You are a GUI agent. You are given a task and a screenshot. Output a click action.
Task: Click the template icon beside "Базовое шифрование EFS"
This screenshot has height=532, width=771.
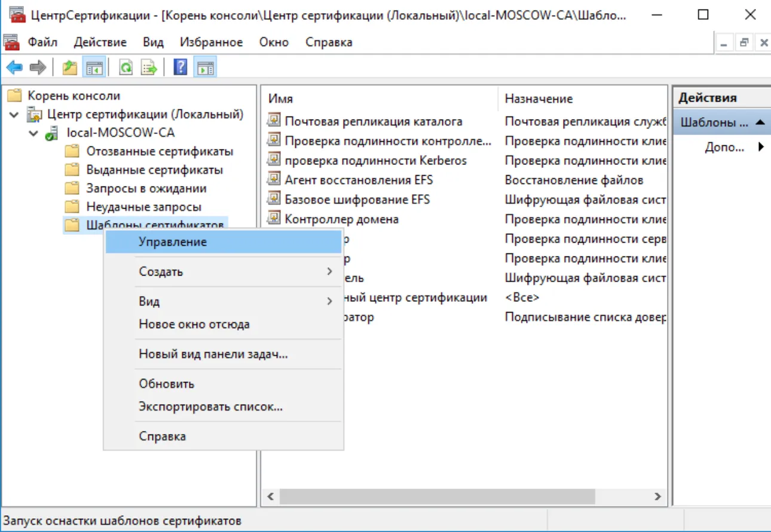click(274, 200)
